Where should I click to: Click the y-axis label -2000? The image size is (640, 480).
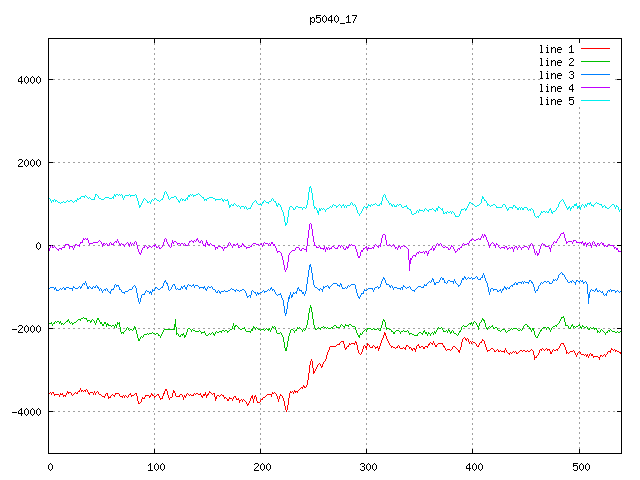[27, 329]
